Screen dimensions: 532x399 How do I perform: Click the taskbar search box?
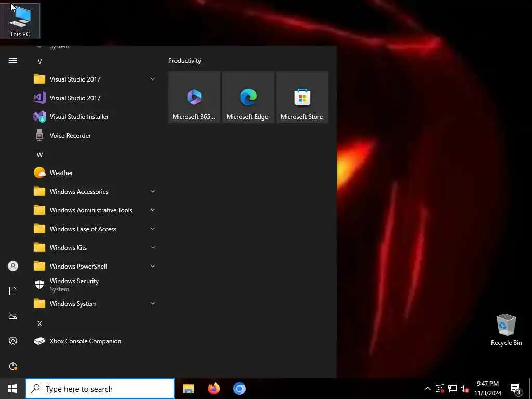(100, 389)
